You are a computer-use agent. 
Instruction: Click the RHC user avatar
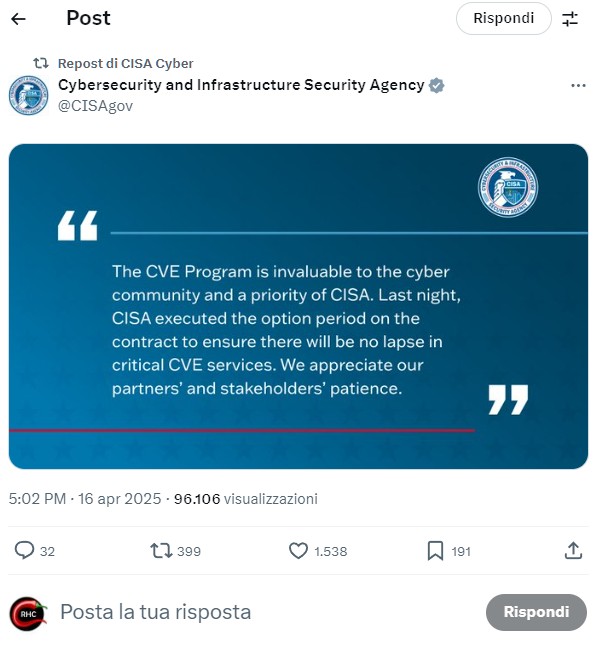pyautogui.click(x=28, y=612)
